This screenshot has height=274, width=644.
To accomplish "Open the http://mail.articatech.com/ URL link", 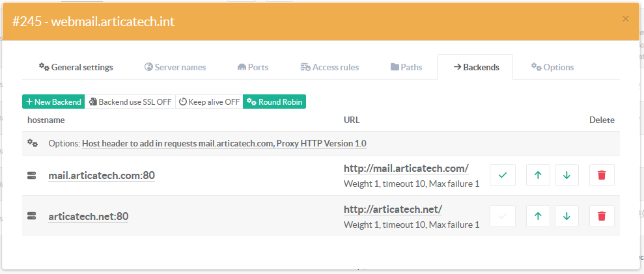I will coord(406,169).
